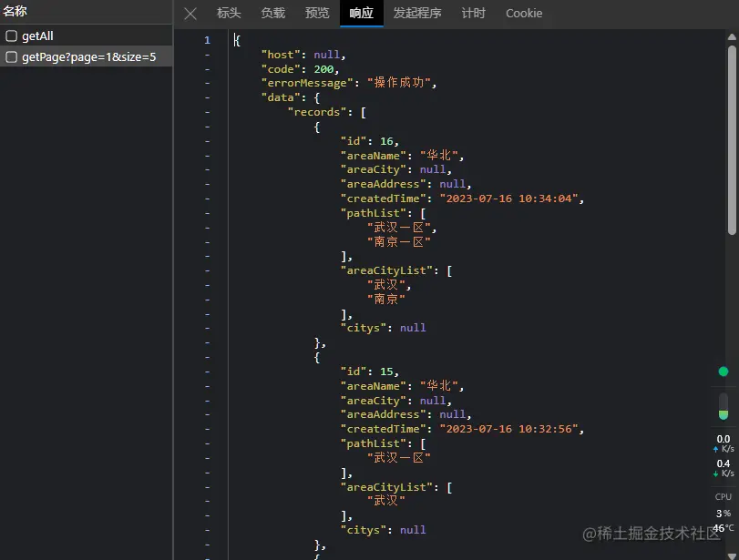Screen dimensions: 739x560
Task: Close the request details panel with X
Action: pos(190,14)
